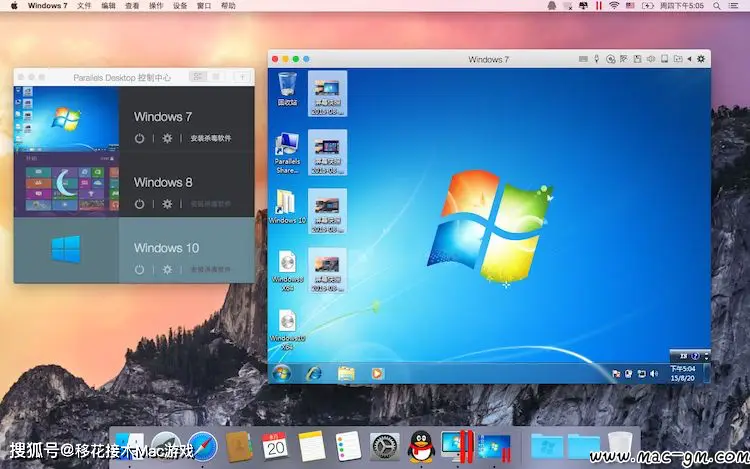Image resolution: width=750 pixels, height=469 pixels.
Task: Launch Internet Explorer from Windows taskbar
Action: pyautogui.click(x=315, y=373)
